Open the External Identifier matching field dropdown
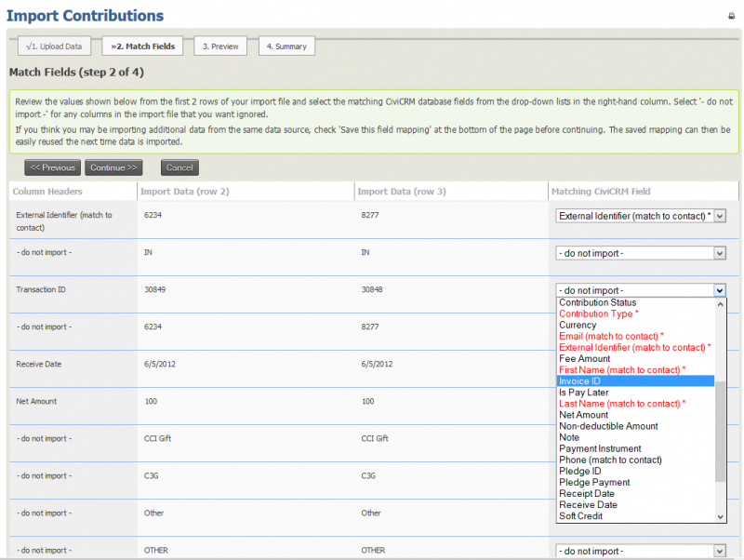This screenshot has width=744, height=560. pos(641,216)
